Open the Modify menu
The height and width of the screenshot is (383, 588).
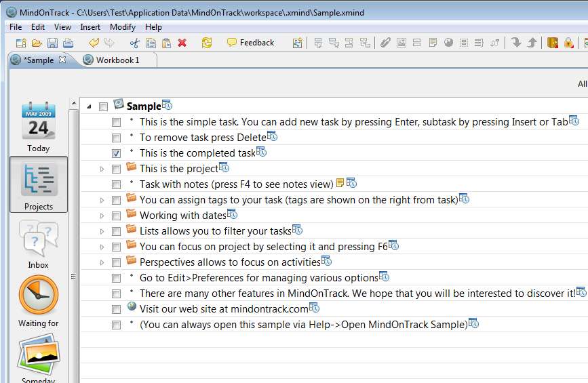tap(123, 27)
